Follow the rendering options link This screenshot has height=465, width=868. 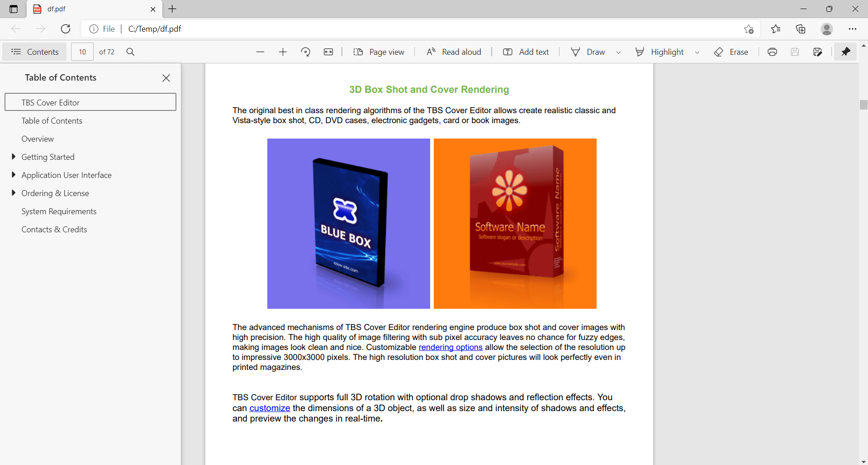(x=451, y=347)
